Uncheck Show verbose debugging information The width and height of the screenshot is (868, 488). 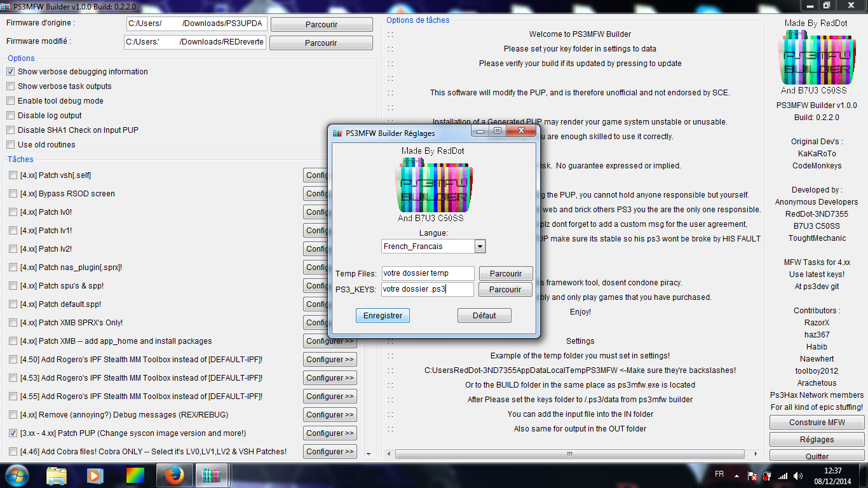11,72
